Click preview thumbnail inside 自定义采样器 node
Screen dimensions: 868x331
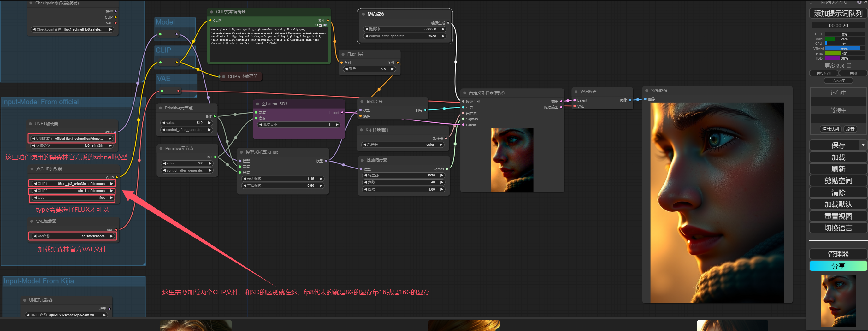pos(512,160)
